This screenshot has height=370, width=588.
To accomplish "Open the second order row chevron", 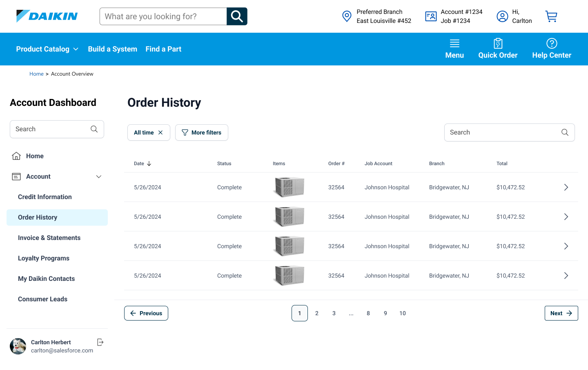I will (566, 217).
